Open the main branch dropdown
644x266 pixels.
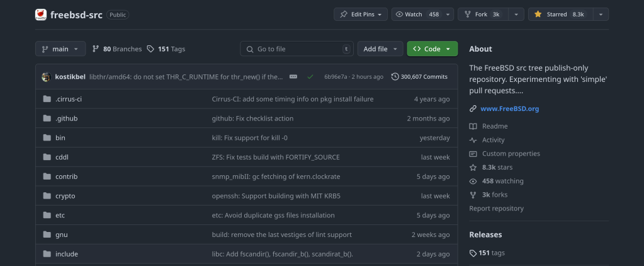(x=60, y=49)
